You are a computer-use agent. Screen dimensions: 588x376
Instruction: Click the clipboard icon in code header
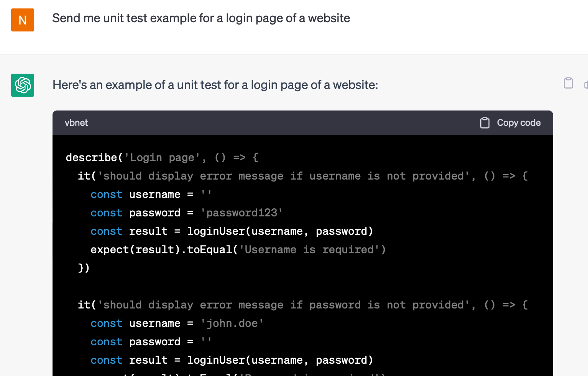(x=485, y=123)
